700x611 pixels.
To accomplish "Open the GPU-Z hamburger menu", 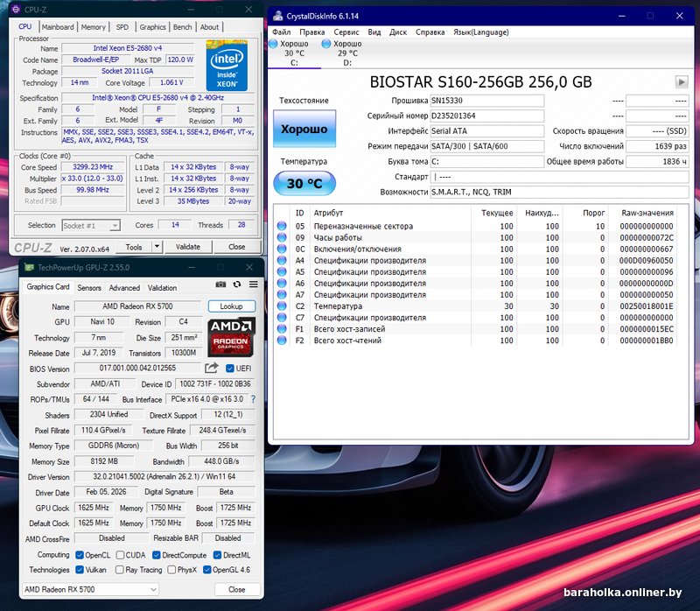I will pyautogui.click(x=251, y=287).
